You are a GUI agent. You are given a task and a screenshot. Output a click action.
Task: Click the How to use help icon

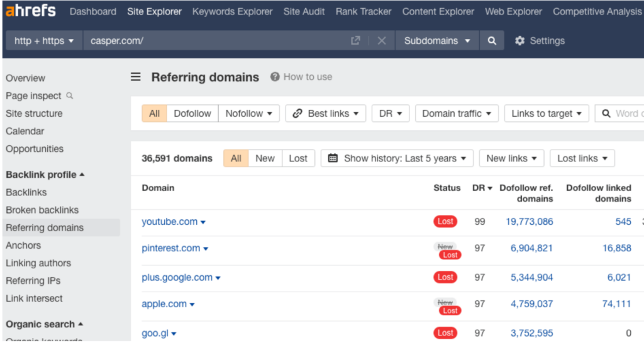point(275,77)
